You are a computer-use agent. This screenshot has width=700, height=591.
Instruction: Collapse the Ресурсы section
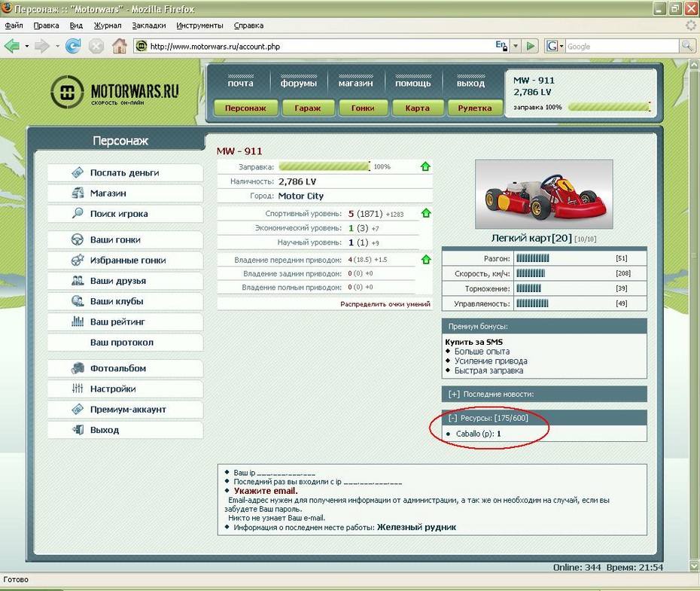452,418
